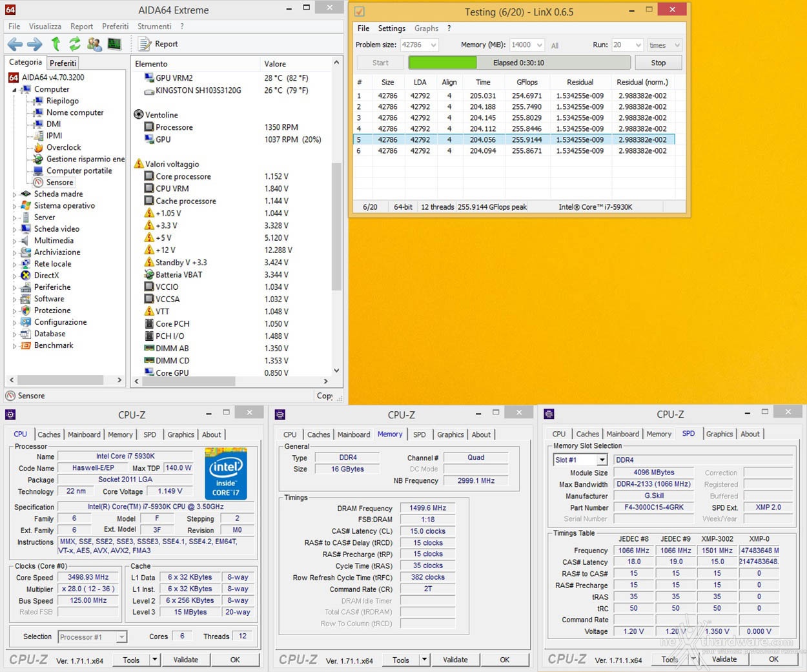Click the AIDA64 refresh toolbar icon
Viewport: 807px width, 672px height.
[75, 44]
